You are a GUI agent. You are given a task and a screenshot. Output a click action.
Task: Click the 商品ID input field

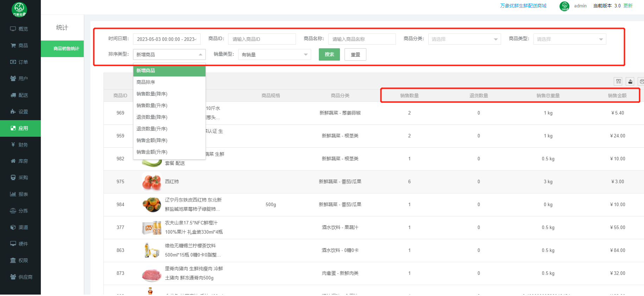(261, 39)
